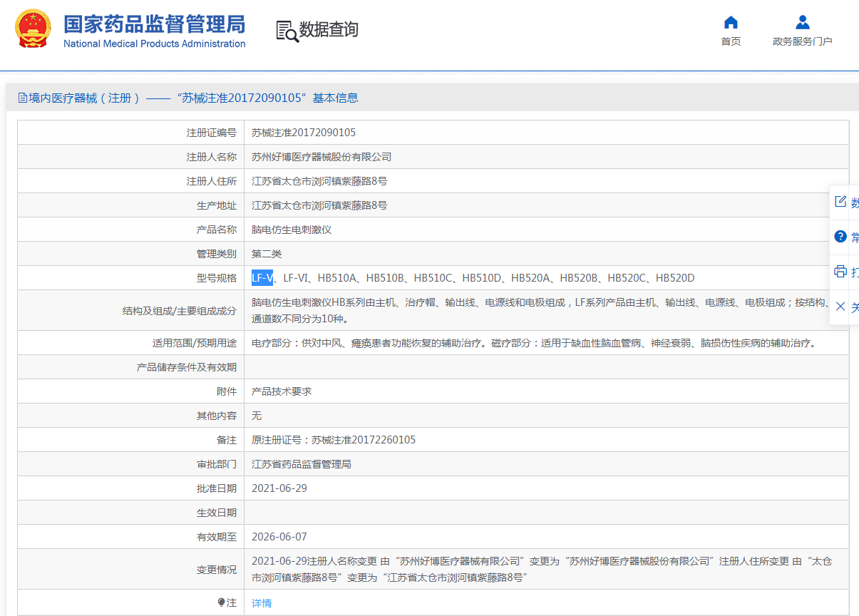The image size is (859, 616).
Task: Click the 适用范围 intended use text
Action: coord(533,343)
